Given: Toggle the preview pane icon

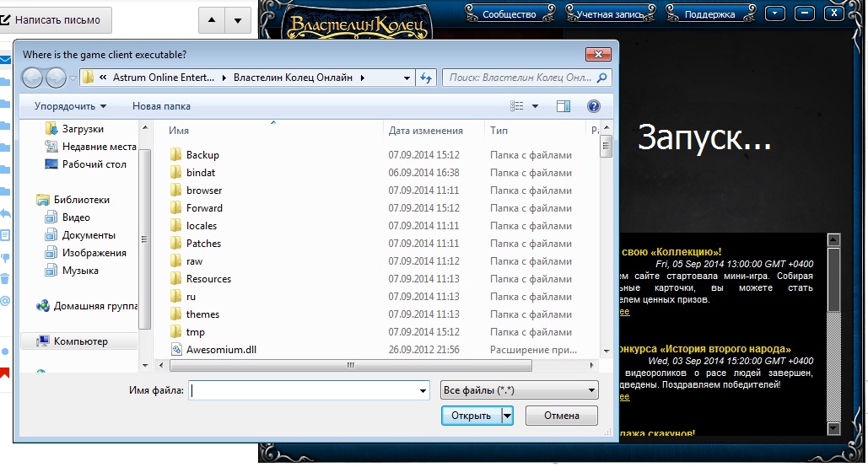Looking at the screenshot, I should [563, 106].
